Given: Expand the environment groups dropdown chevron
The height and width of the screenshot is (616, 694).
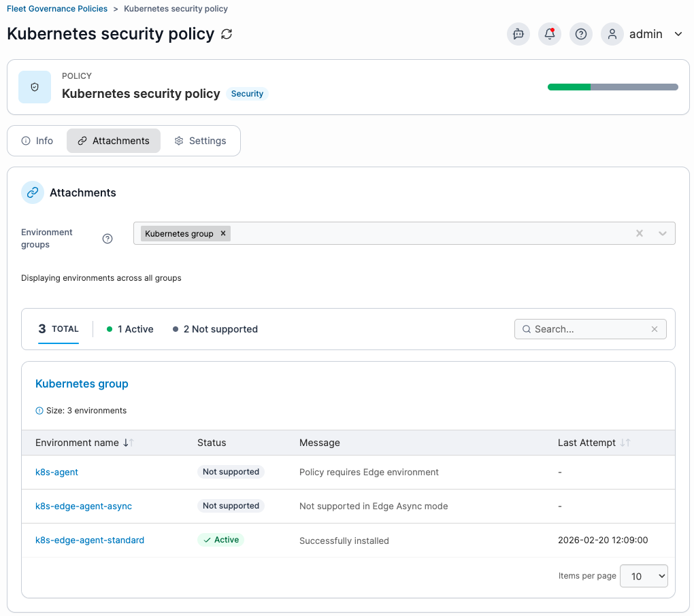Looking at the screenshot, I should tap(663, 233).
